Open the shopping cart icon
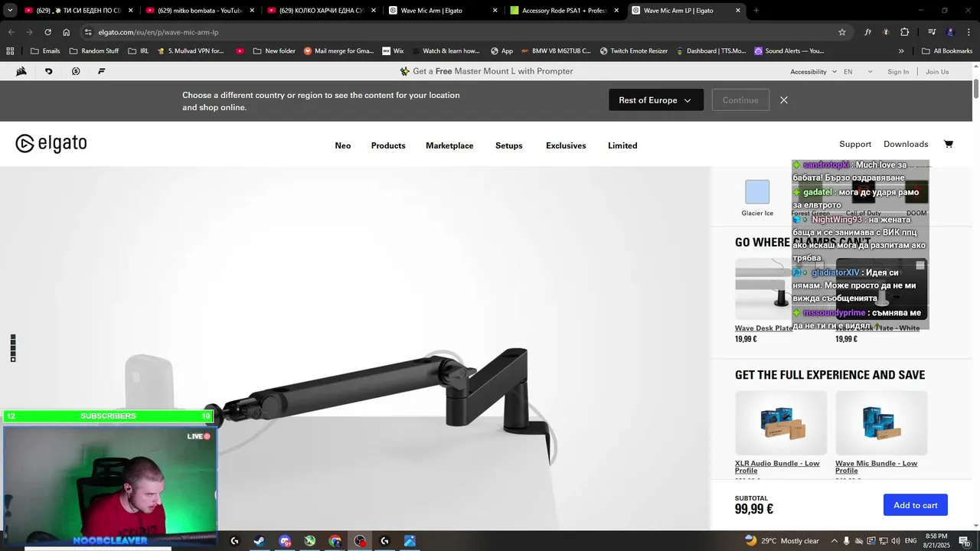 click(x=948, y=144)
